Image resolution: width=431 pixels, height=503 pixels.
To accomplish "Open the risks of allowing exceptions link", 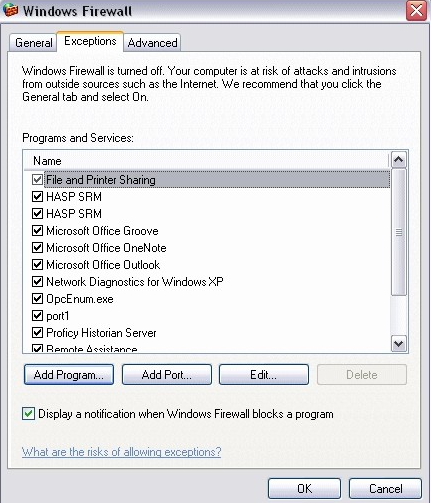I will (x=122, y=452).
